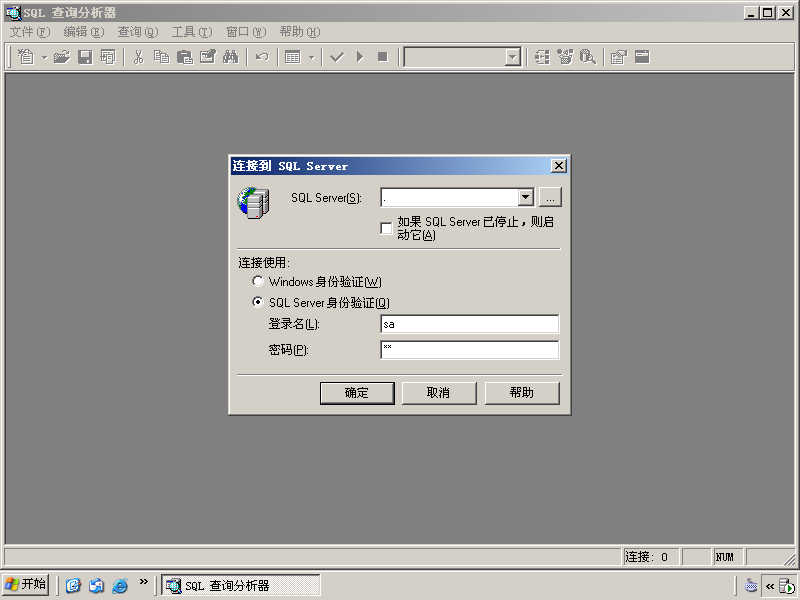Click the Execute Mode grid icon

(292, 57)
